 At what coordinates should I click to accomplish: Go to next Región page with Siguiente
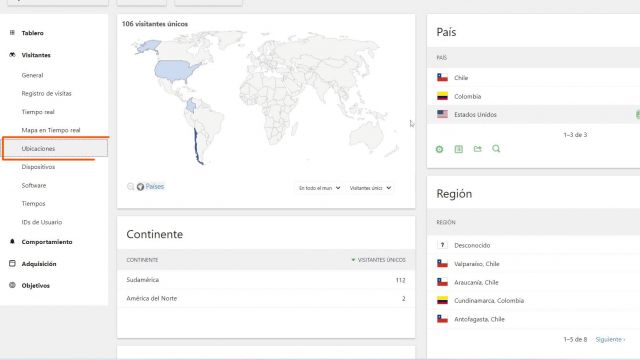(x=610, y=340)
